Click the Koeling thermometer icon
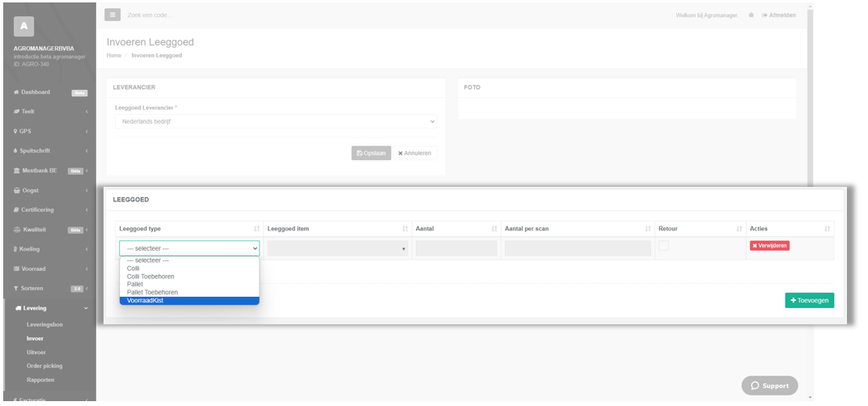 (x=15, y=249)
